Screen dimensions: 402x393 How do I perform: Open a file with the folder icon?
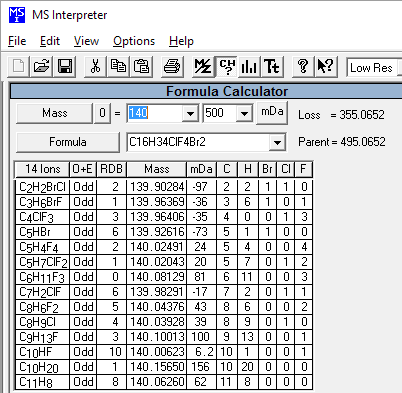click(42, 66)
